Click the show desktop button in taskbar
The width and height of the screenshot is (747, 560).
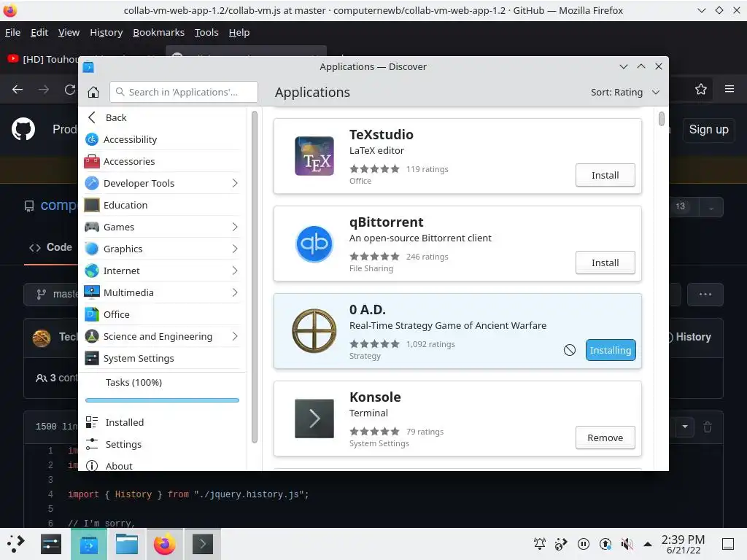(727, 544)
